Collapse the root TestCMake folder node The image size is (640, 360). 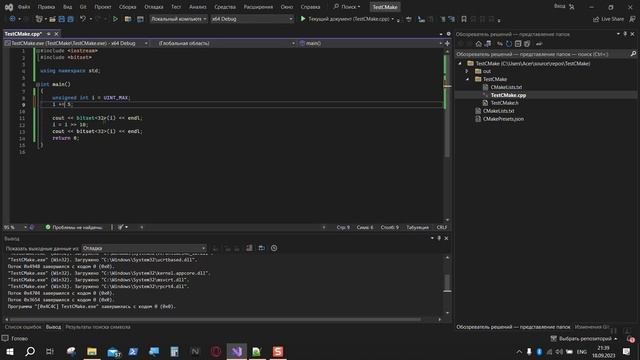coord(460,63)
